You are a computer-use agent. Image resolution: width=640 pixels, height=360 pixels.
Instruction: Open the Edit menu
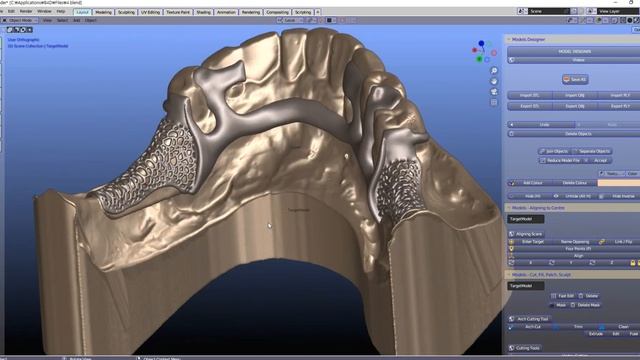click(11, 11)
